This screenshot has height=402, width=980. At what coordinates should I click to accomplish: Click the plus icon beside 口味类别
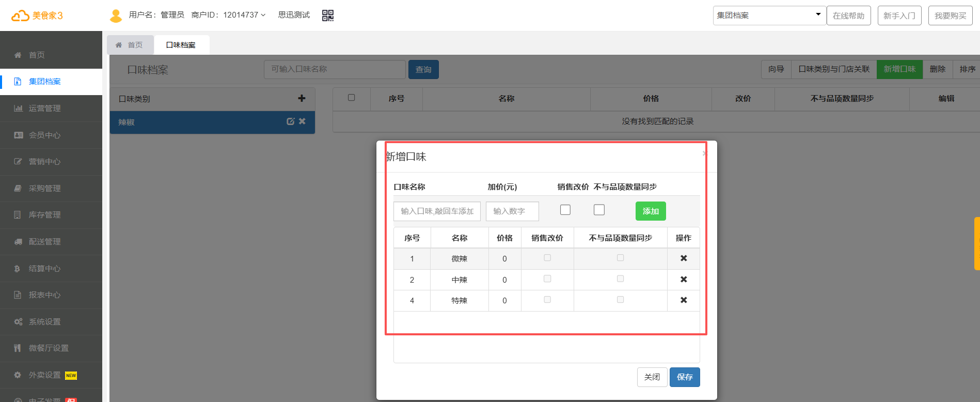pyautogui.click(x=302, y=98)
